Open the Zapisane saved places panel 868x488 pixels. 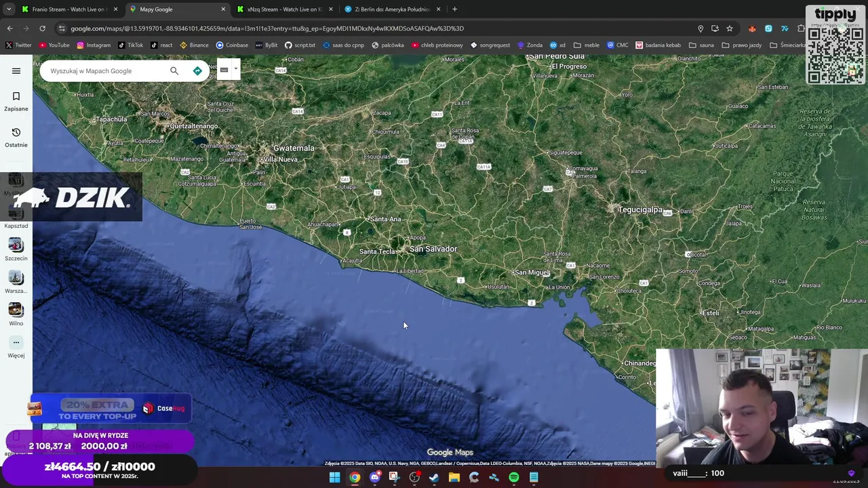pyautogui.click(x=16, y=102)
